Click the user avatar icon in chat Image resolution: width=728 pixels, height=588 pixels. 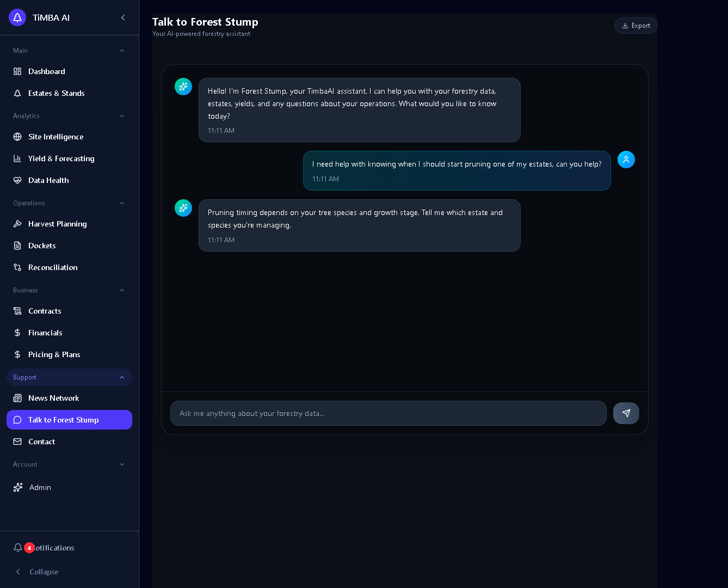(x=626, y=160)
